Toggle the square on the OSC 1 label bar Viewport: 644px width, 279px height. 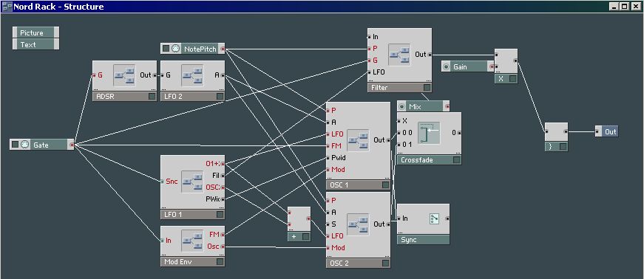pyautogui.click(x=385, y=185)
